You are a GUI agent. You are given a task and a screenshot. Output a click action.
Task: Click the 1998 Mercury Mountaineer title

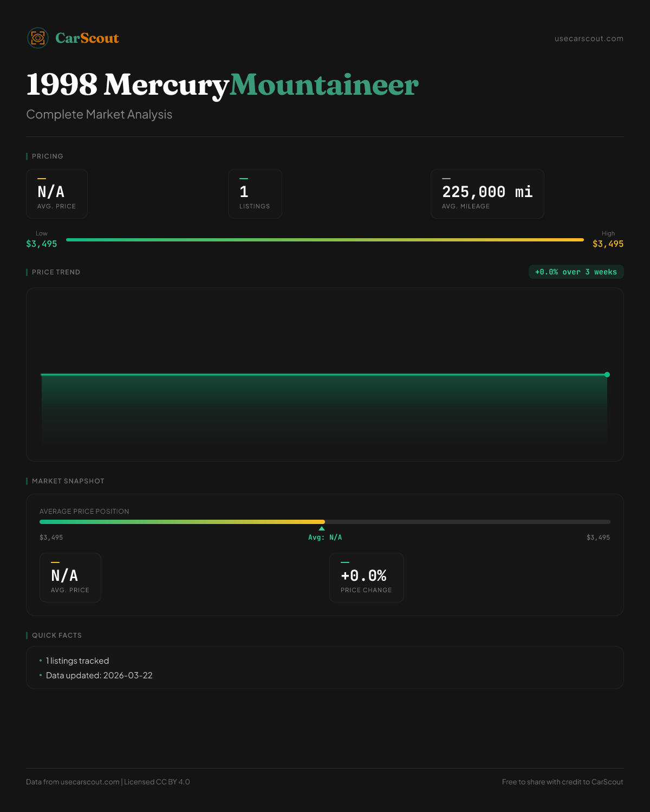click(222, 85)
